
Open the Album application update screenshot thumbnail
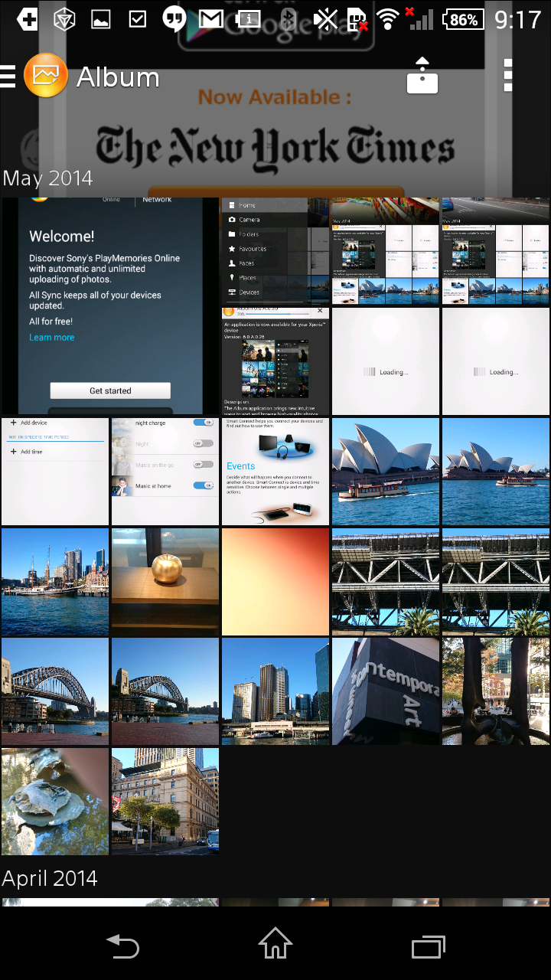[275, 361]
